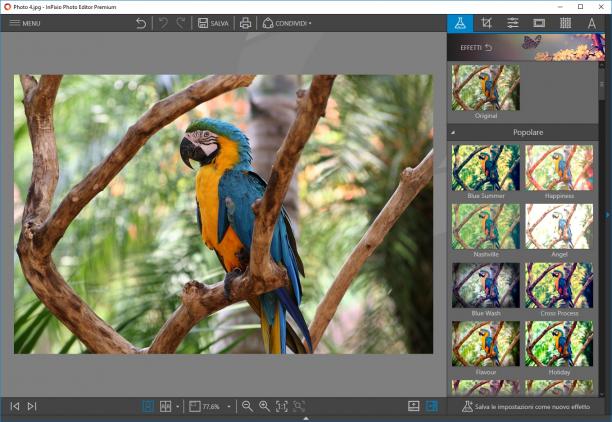Open the 77.6% zoom level dropdown
This screenshot has width=612, height=422.
229,407
